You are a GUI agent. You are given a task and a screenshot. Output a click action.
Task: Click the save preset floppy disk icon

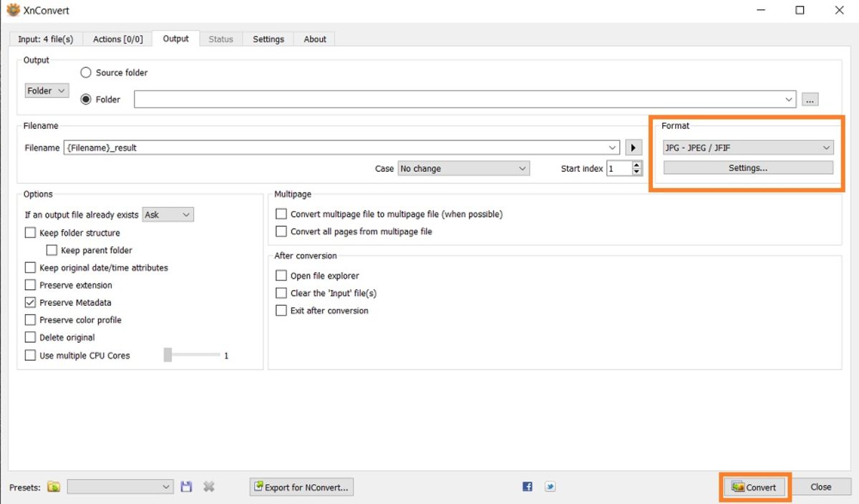[186, 487]
